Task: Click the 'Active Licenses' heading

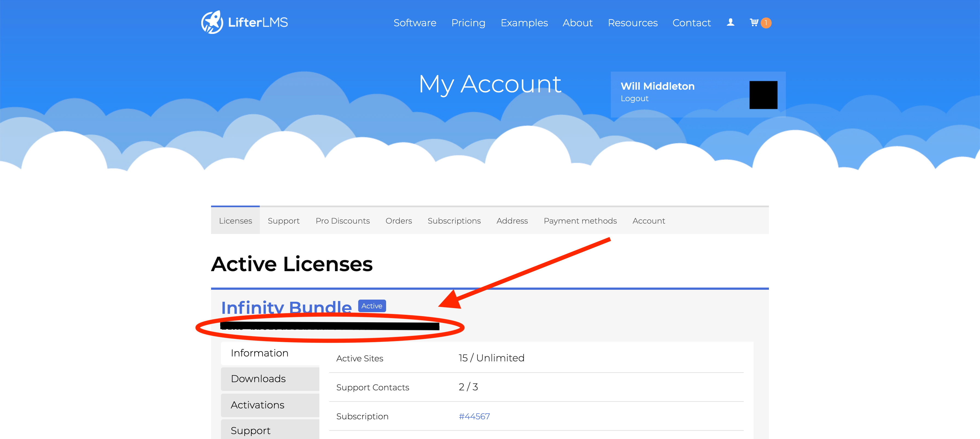Action: coord(292,264)
